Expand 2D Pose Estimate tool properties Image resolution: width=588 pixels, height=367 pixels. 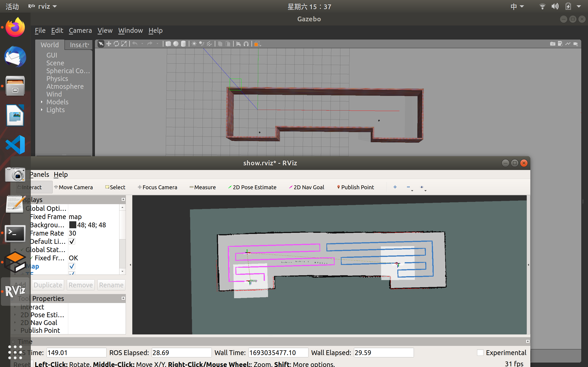(15, 314)
